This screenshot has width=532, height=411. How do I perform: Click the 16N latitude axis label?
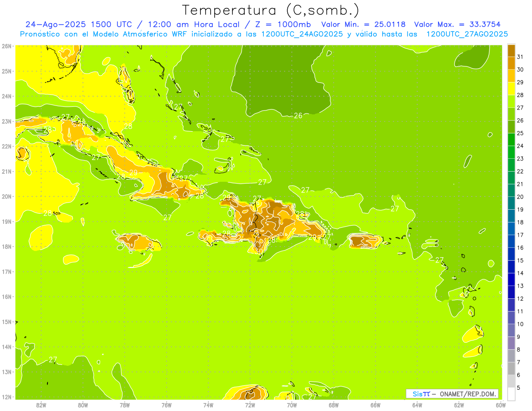coord(7,297)
